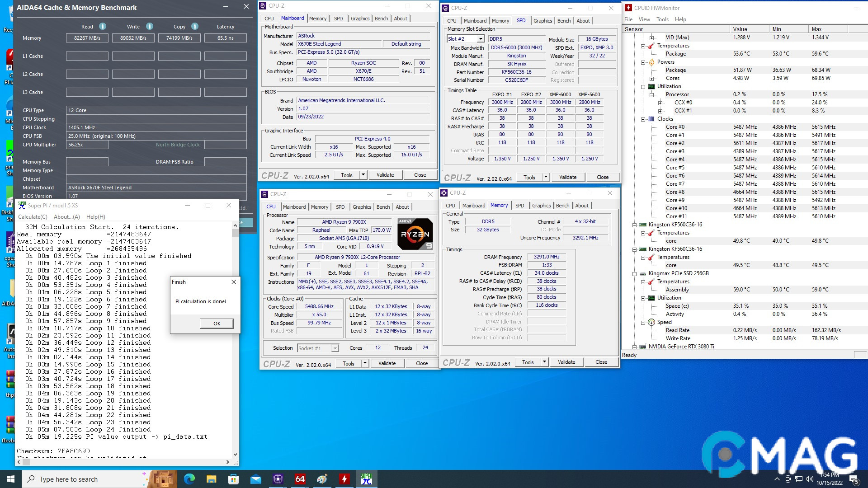Open the Help(H) menu in Super PI
The width and height of the screenshot is (868, 488).
click(96, 217)
